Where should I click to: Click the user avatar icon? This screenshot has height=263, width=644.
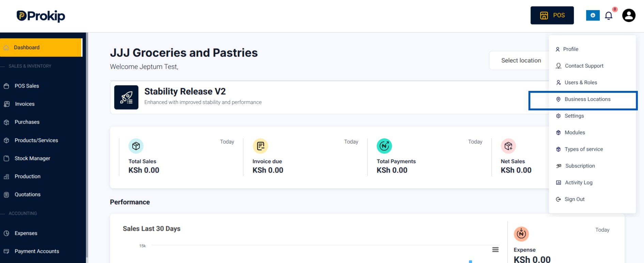point(629,15)
